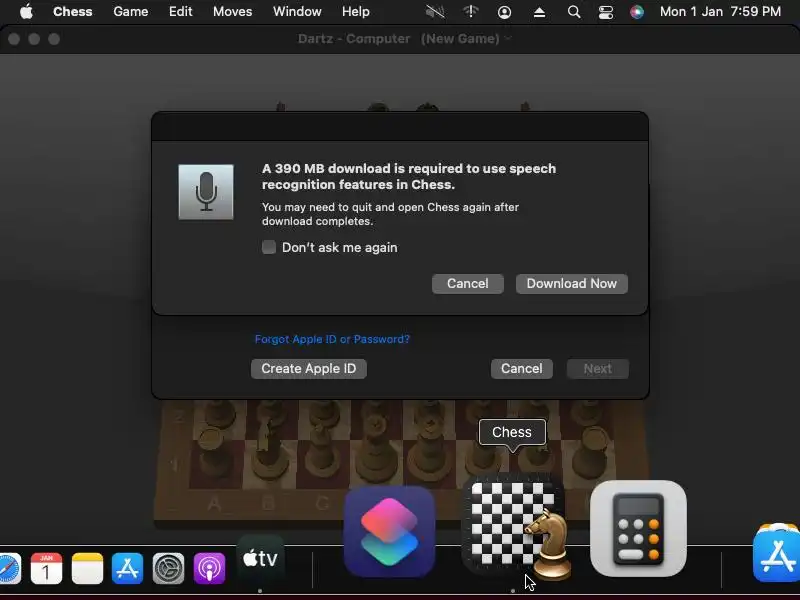Activate Siri from the menu bar
800x600 pixels.
coord(636,12)
